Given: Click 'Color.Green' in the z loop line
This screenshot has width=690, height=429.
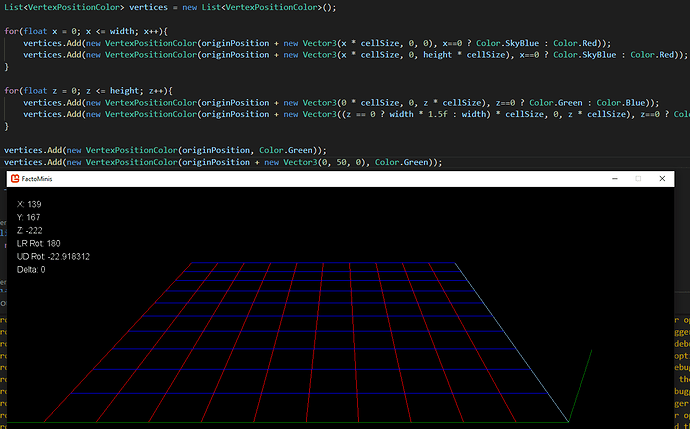Looking at the screenshot, I should click(x=556, y=103).
